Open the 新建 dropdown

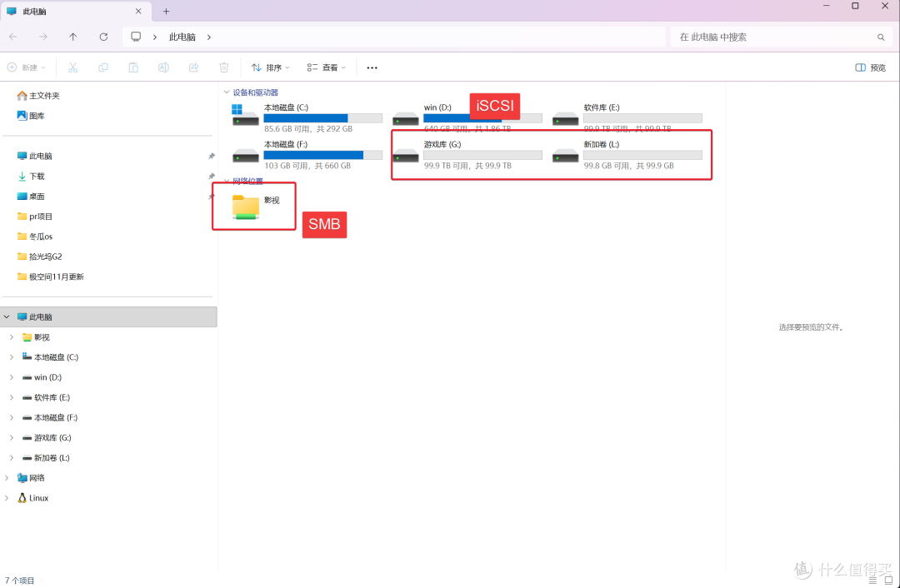coord(27,67)
